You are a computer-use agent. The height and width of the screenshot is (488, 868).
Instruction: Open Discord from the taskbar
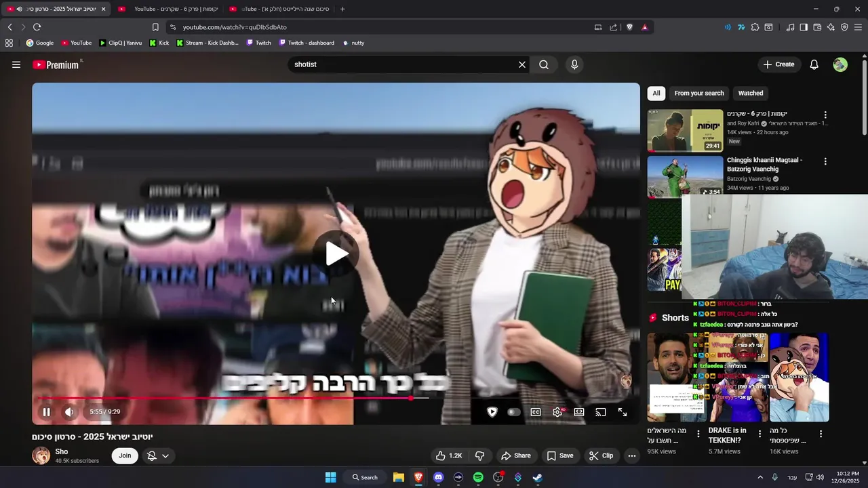coord(438,477)
